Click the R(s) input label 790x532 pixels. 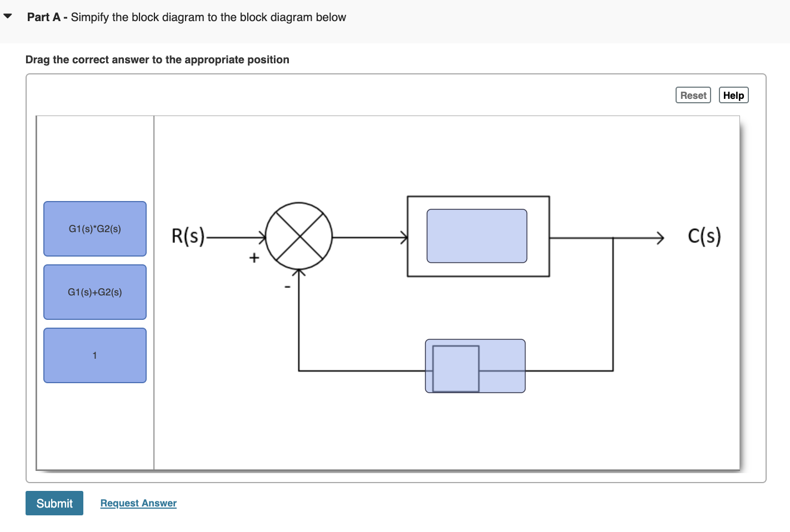188,236
